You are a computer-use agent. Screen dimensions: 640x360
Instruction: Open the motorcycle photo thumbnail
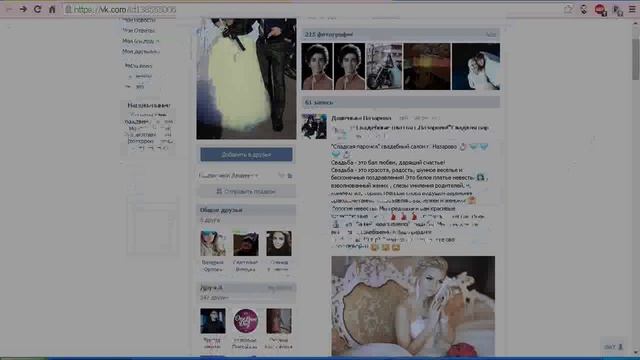(384, 66)
